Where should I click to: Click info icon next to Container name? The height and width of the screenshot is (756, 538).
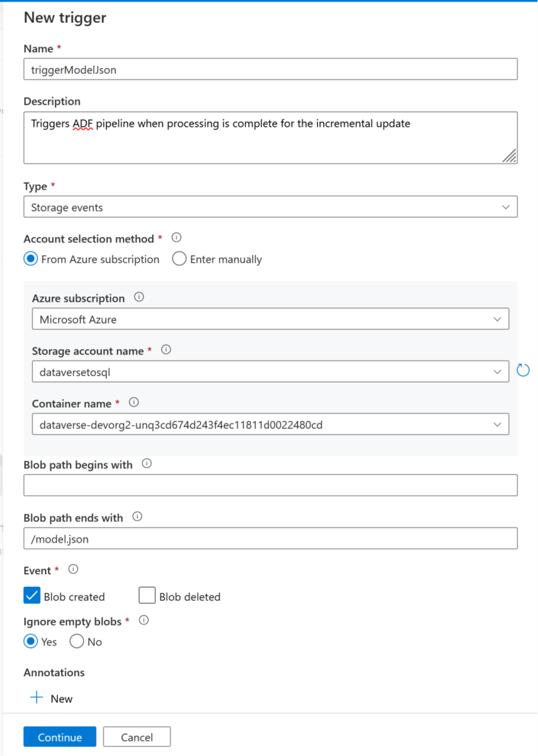134,402
